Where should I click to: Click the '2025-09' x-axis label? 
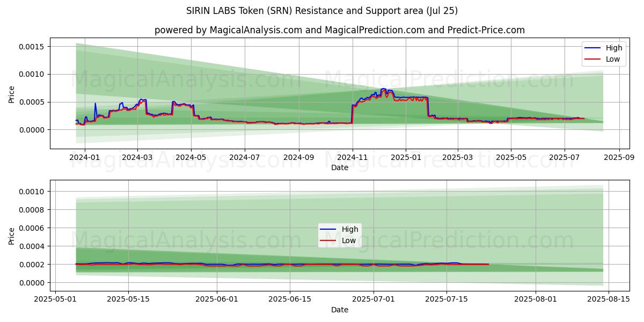(620, 157)
